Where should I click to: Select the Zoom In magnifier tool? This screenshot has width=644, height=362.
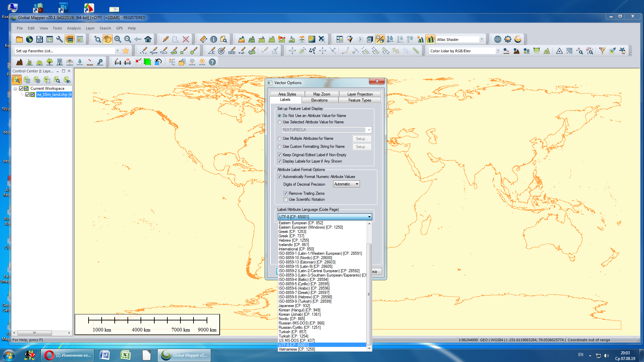point(117,40)
